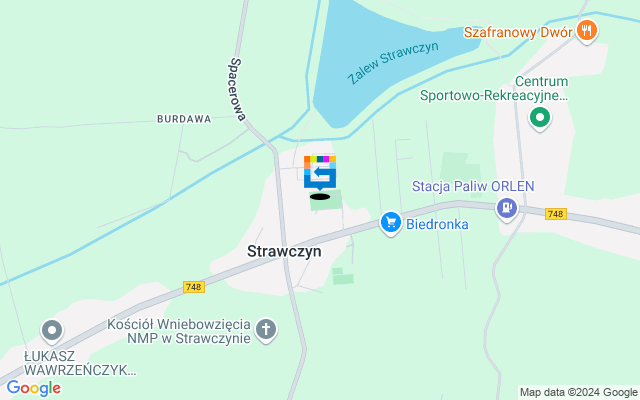Open the Centrum Sportowo-Rekreacyjne green marker
The width and height of the screenshot is (640, 400).
click(x=540, y=118)
